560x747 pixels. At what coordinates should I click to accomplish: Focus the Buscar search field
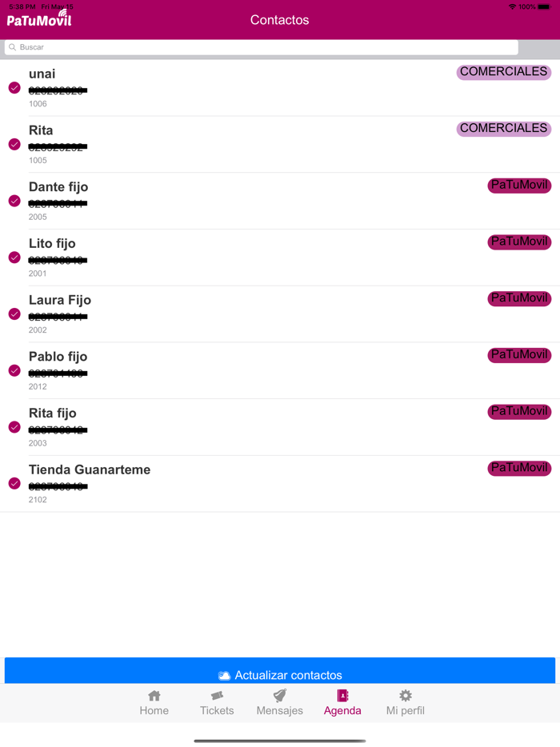(x=264, y=47)
